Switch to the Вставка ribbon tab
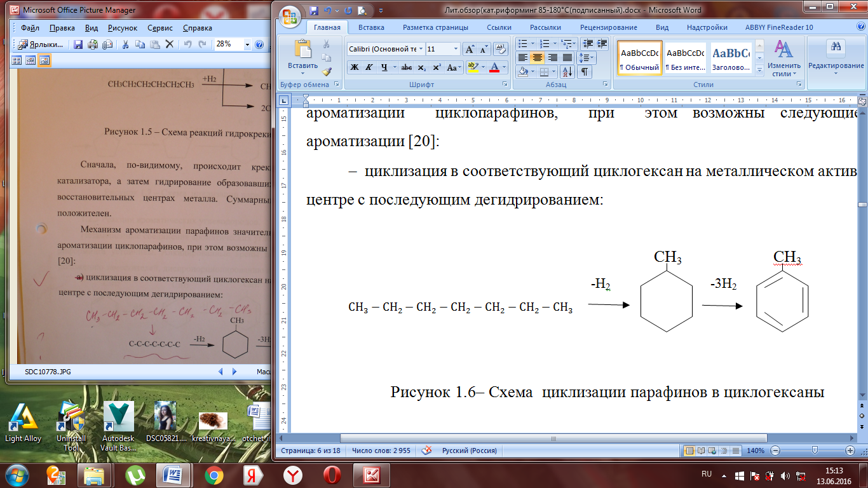Viewport: 868px width, 488px height. (371, 27)
